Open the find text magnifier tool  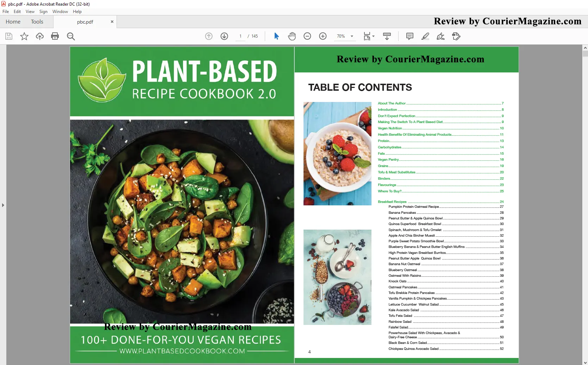(x=71, y=36)
